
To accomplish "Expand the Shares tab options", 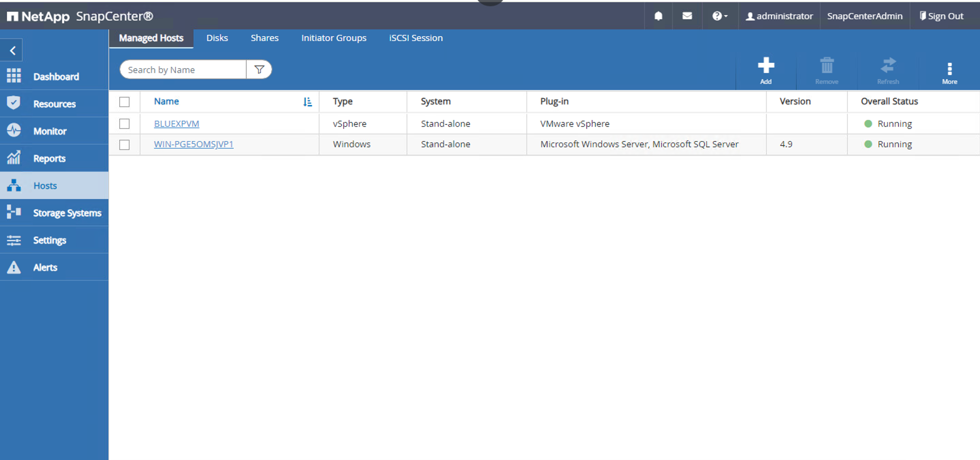I will [x=264, y=38].
